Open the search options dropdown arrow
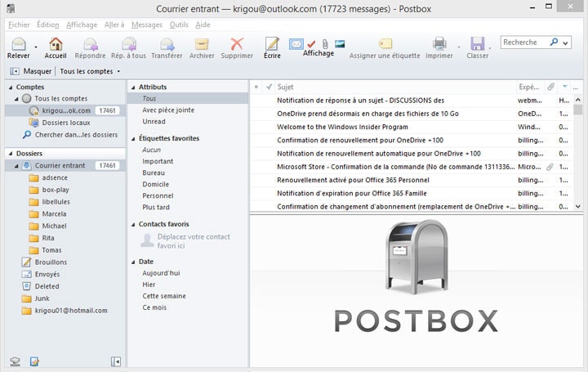 [x=565, y=43]
